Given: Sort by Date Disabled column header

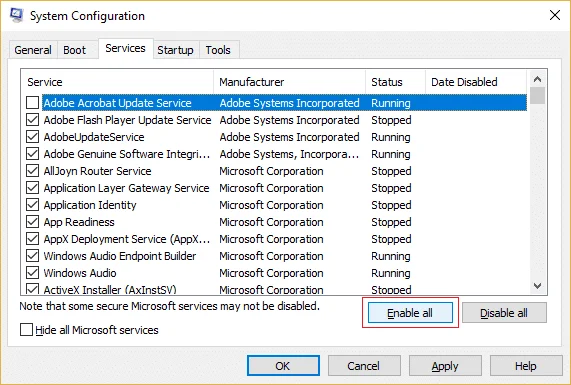Looking at the screenshot, I should (x=476, y=82).
